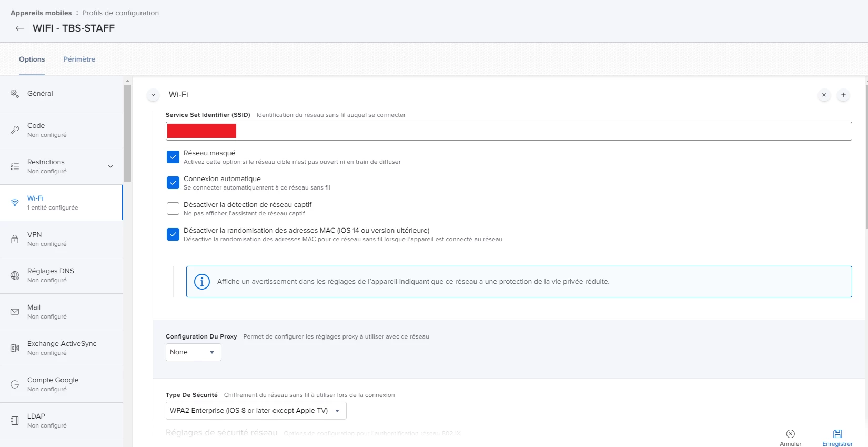This screenshot has width=868, height=447.
Task: Go back using the left arrow icon
Action: coord(20,28)
